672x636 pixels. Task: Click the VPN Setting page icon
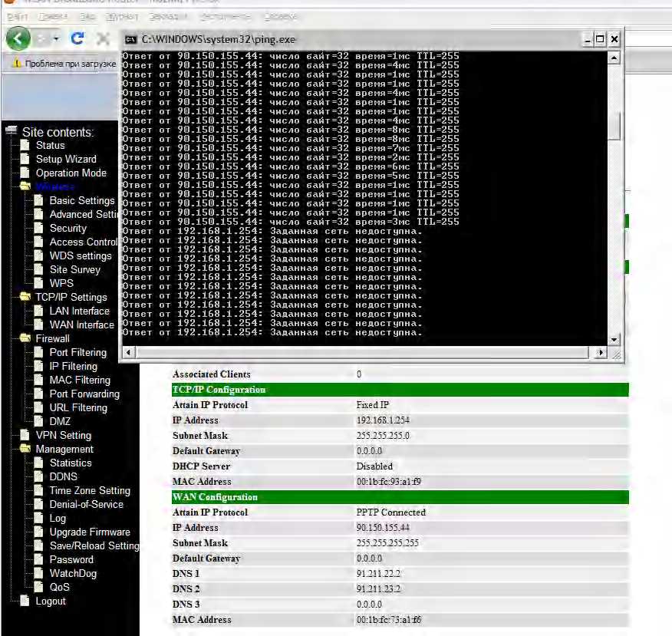[26, 436]
